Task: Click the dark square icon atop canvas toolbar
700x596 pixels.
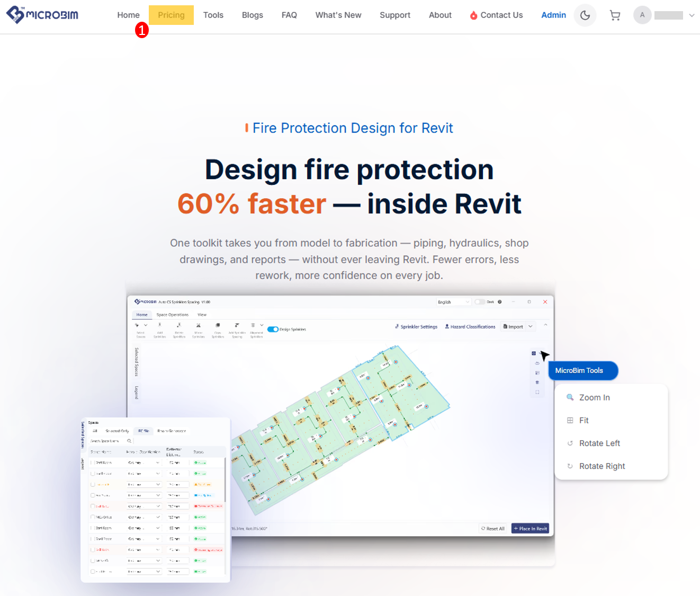Action: (x=534, y=353)
